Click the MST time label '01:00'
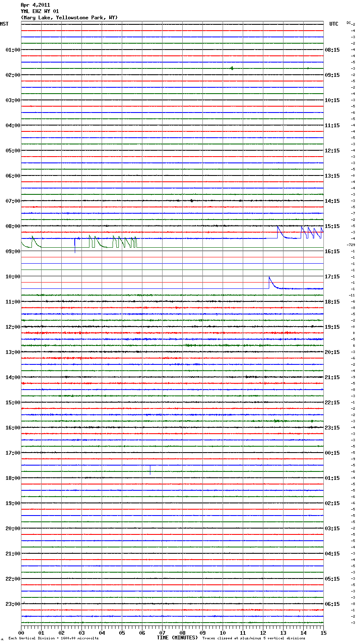Viewport: 357px width, 644px height. (x=13, y=50)
